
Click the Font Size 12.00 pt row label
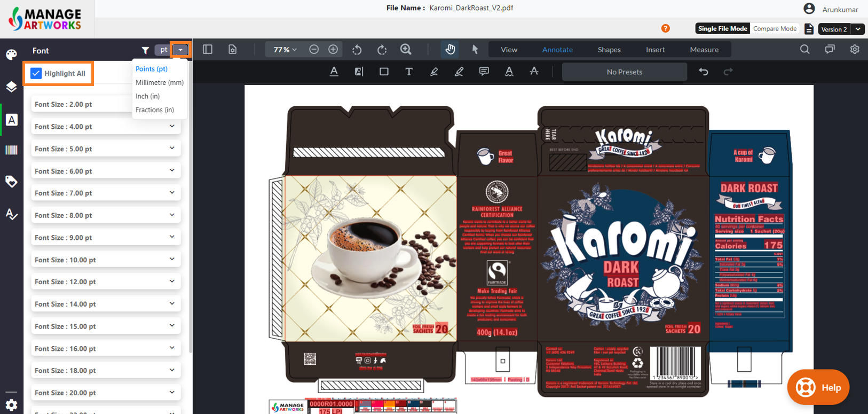(x=65, y=282)
